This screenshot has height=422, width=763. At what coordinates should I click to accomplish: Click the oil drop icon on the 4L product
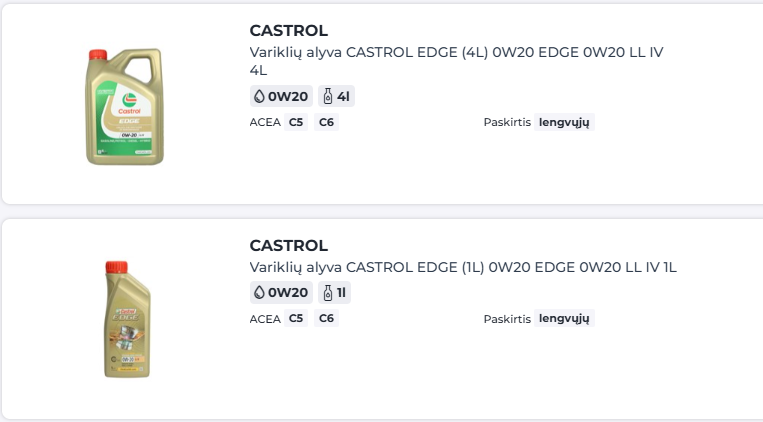coord(259,97)
